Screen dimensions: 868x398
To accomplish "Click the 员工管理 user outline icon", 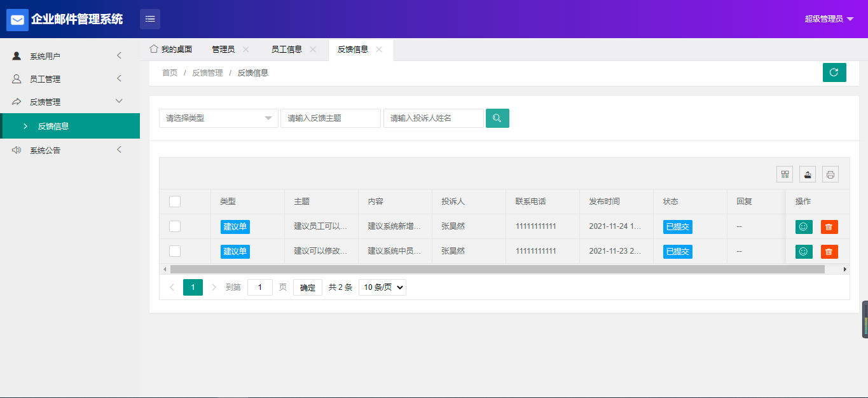I will [17, 79].
